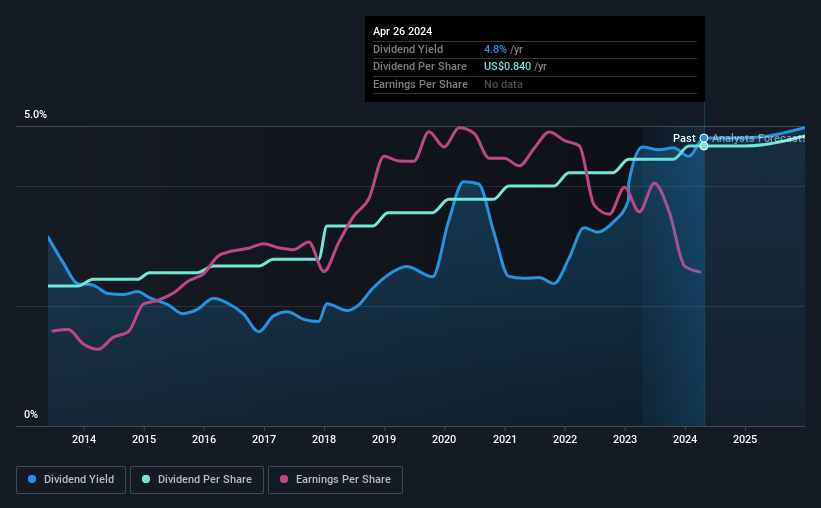This screenshot has height=508, width=821.
Task: Select the 2018 label on the time axis
Action: (x=324, y=439)
